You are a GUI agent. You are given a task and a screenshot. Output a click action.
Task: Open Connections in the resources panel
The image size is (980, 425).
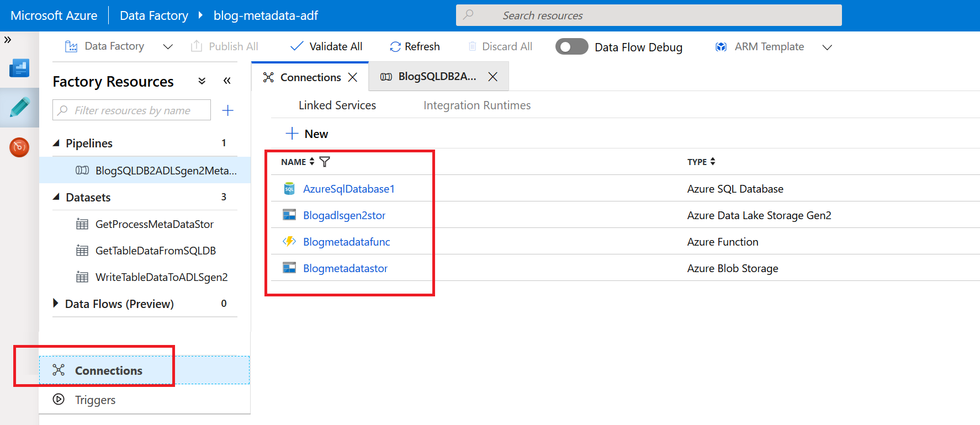(x=144, y=370)
